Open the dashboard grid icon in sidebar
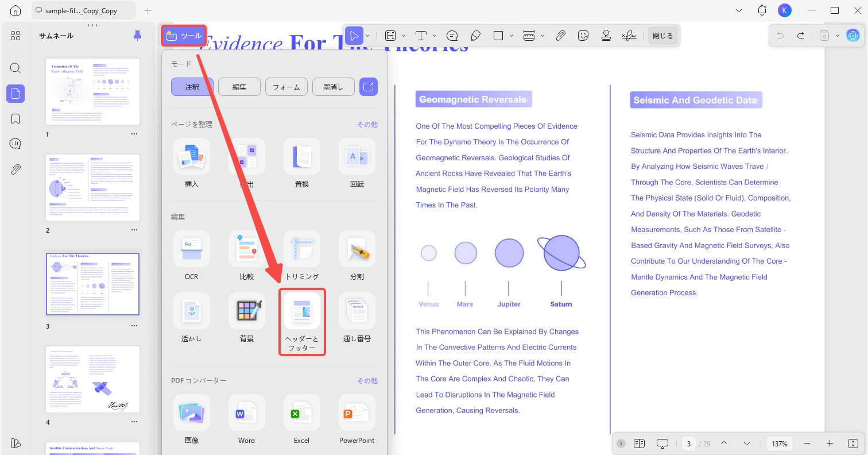The width and height of the screenshot is (868, 455). [15, 36]
